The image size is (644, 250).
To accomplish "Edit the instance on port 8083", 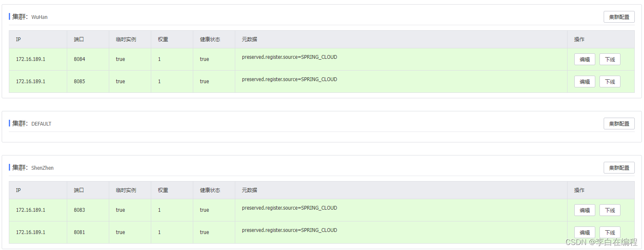I will (x=584, y=210).
